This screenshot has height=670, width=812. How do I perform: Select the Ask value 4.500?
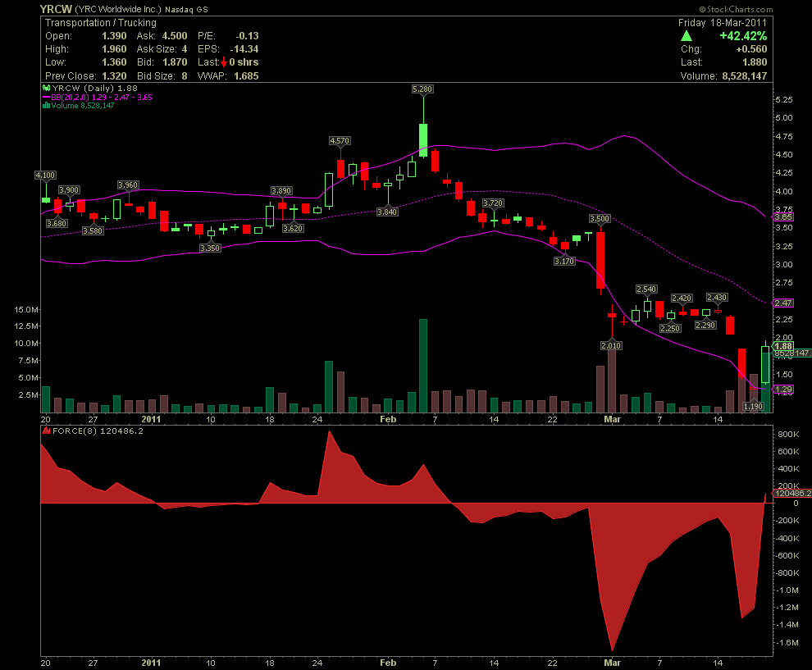(x=175, y=36)
